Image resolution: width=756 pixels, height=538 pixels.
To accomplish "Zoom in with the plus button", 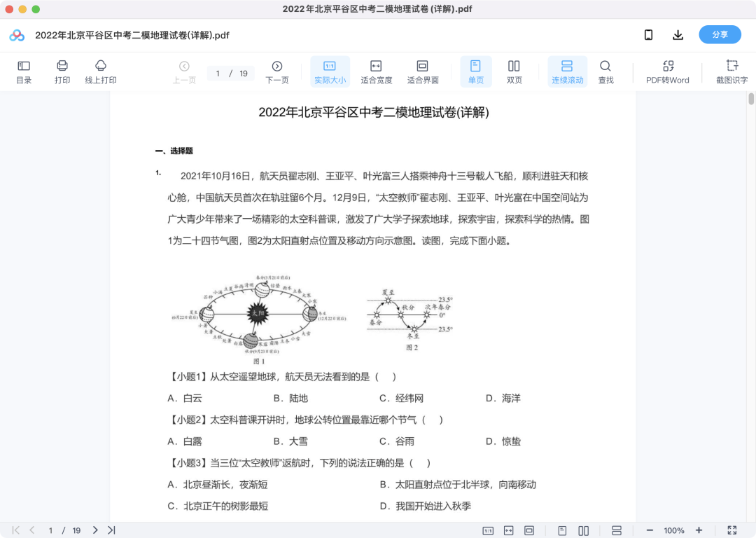I will 699,530.
